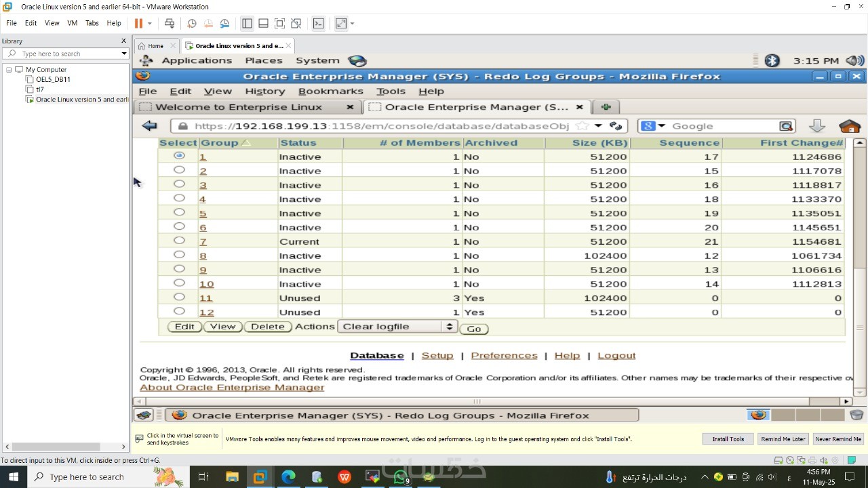Open the Trash icon in the GNOME panel
The image size is (868, 488).
tap(856, 415)
